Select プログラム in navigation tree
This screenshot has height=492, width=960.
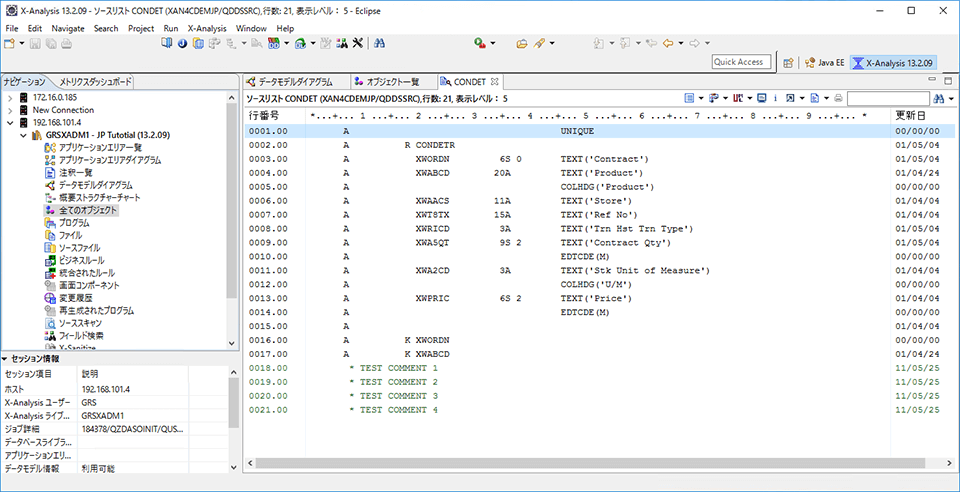pos(73,223)
